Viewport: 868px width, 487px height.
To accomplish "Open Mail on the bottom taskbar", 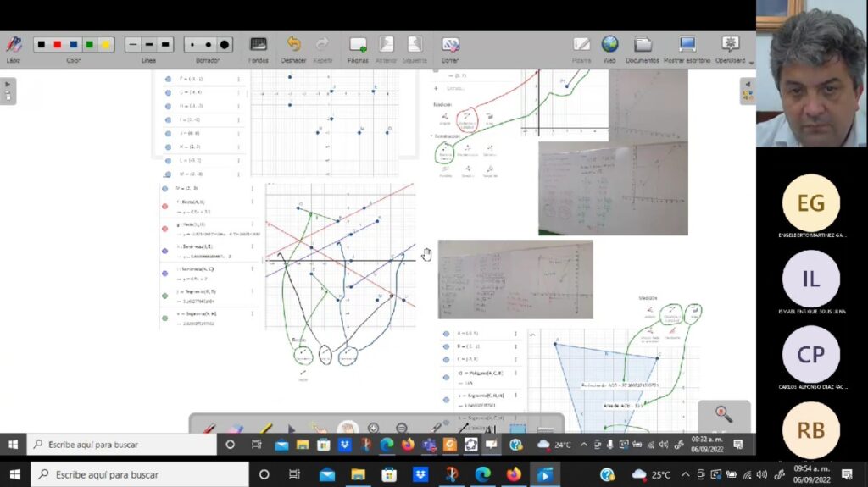I will [327, 474].
